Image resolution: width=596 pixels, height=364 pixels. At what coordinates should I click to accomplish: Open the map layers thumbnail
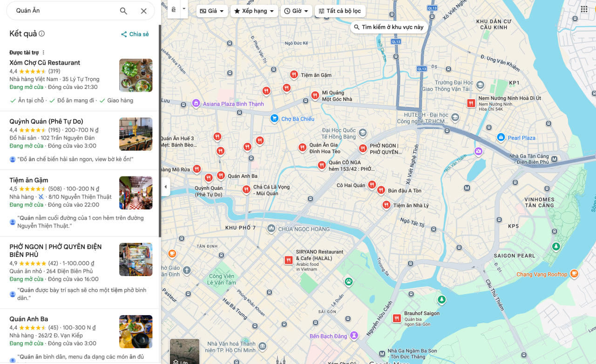[184, 351]
